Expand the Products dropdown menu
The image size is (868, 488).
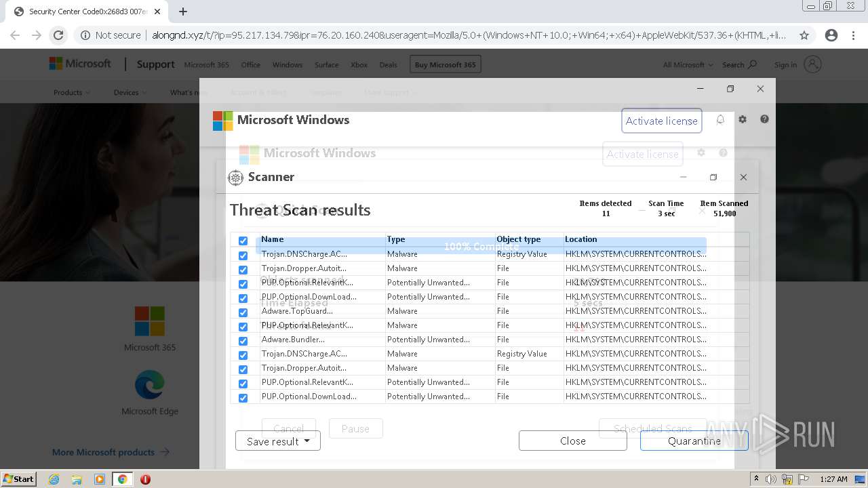point(72,92)
